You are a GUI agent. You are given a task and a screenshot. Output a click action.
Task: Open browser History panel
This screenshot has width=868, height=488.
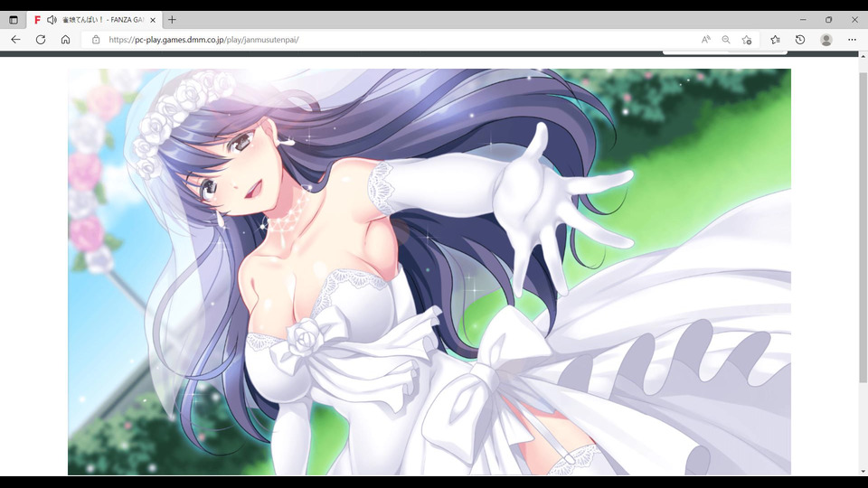click(x=800, y=40)
